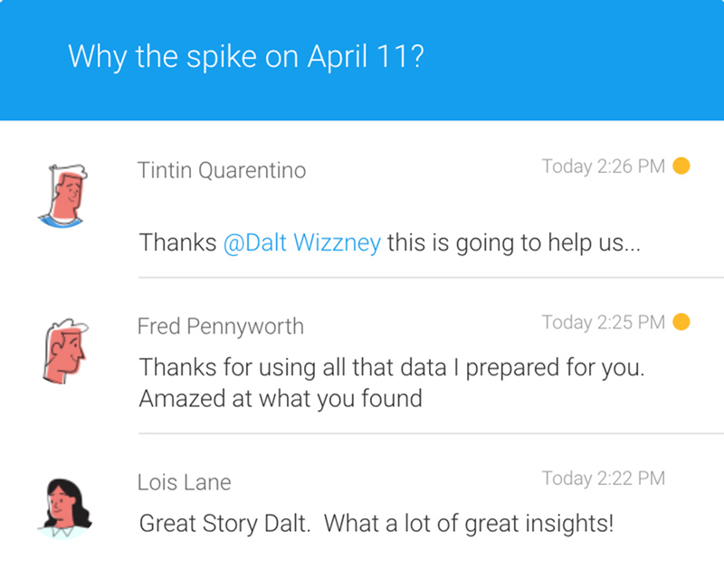The height and width of the screenshot is (588, 724).
Task: Click the blue header banner area
Action: pyautogui.click(x=362, y=60)
